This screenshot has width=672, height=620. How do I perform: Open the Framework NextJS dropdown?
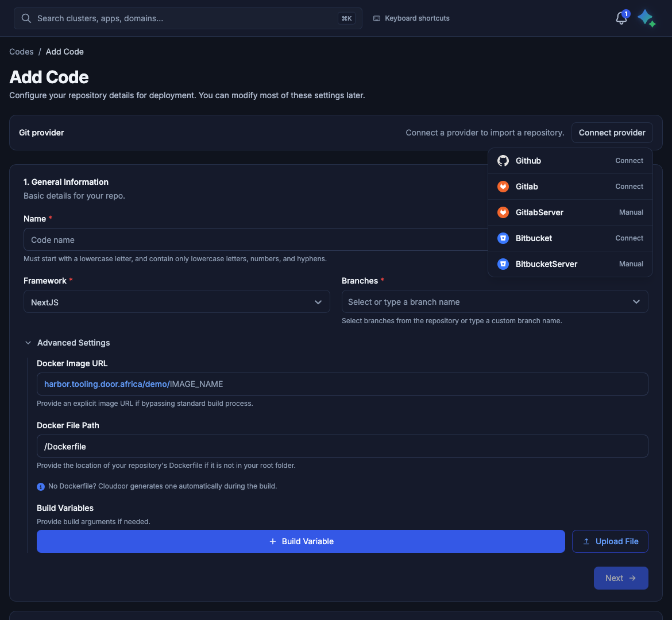pos(176,301)
